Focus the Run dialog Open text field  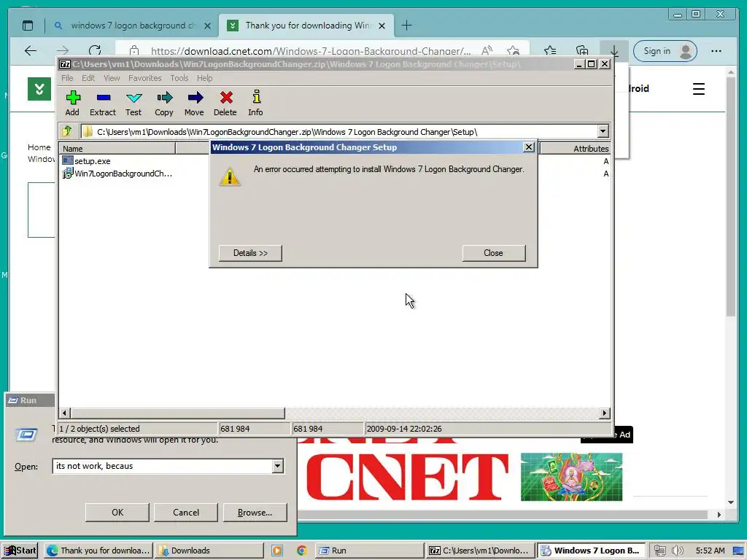tap(162, 466)
